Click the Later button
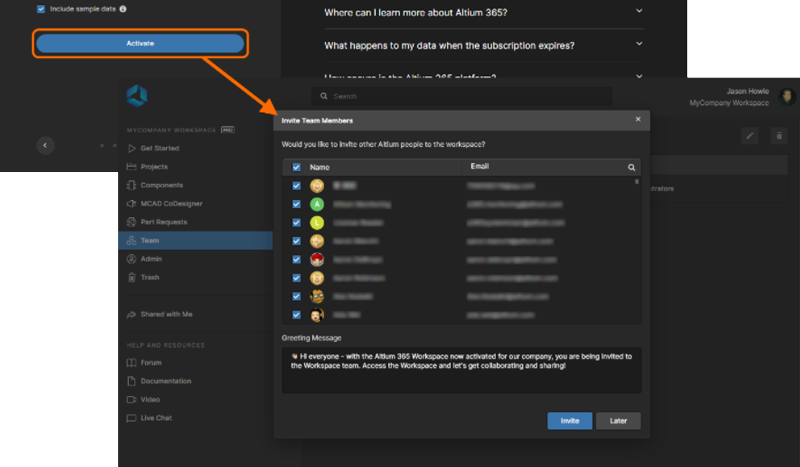Viewport: 800px width, 467px height. tap(618, 421)
